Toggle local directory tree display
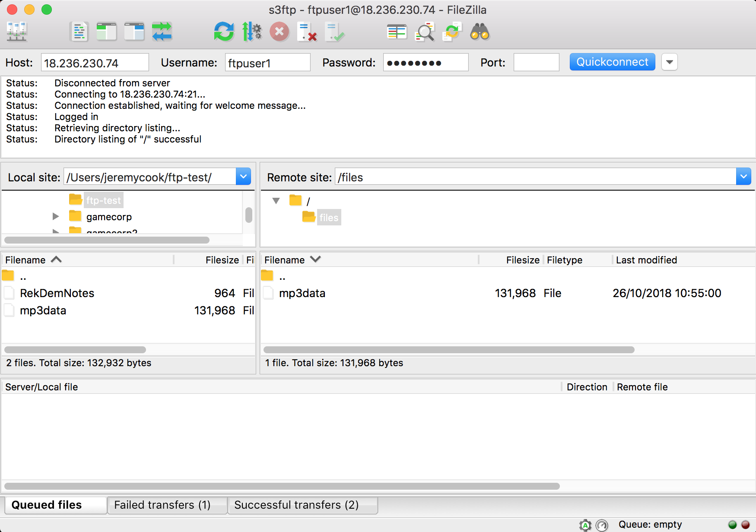 point(106,32)
